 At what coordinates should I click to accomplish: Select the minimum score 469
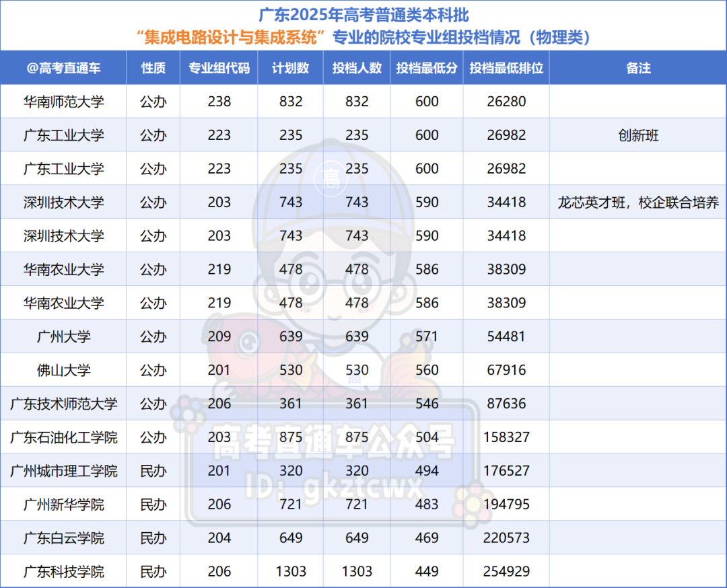click(427, 538)
